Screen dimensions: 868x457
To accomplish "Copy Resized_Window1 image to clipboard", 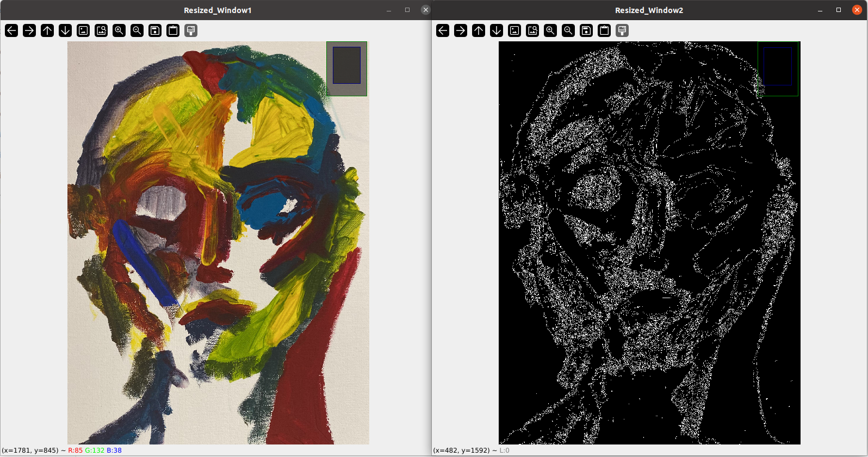I will 173,30.
